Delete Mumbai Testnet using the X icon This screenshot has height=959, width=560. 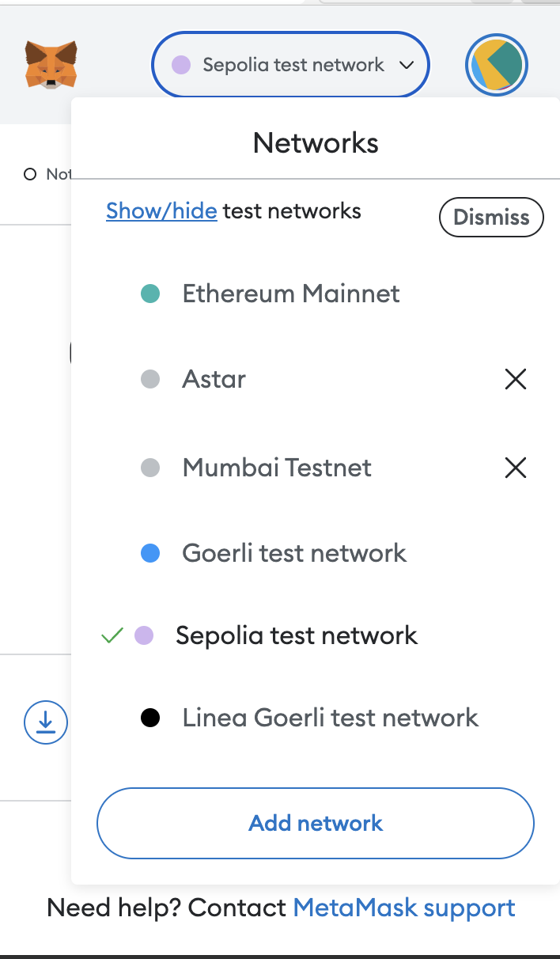coord(516,468)
